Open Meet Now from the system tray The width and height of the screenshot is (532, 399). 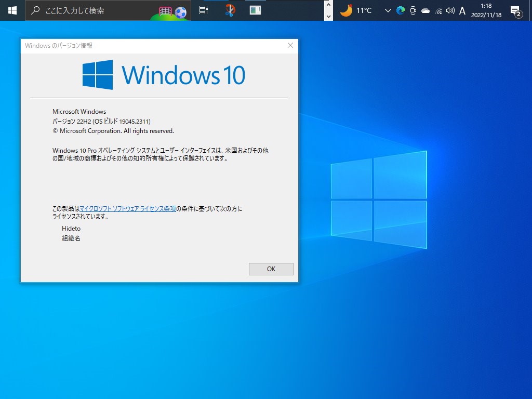pyautogui.click(x=414, y=10)
